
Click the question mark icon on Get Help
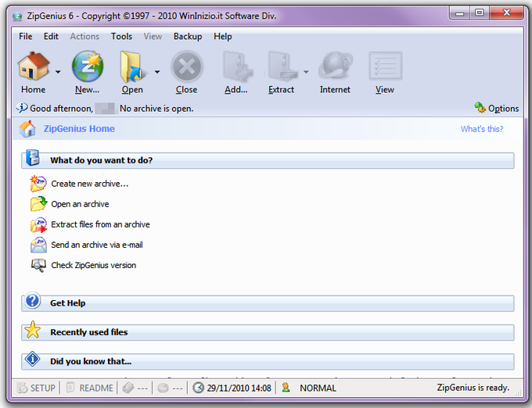[x=33, y=301]
